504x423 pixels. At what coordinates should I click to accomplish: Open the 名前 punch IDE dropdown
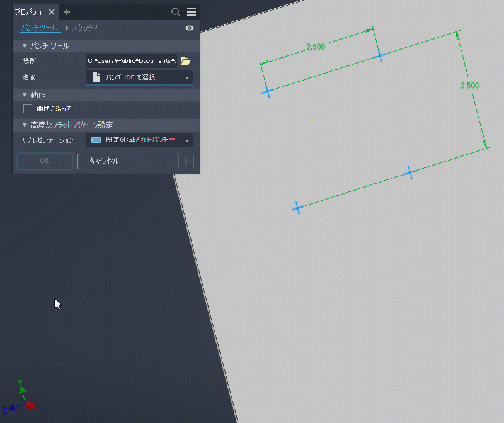[x=139, y=77]
